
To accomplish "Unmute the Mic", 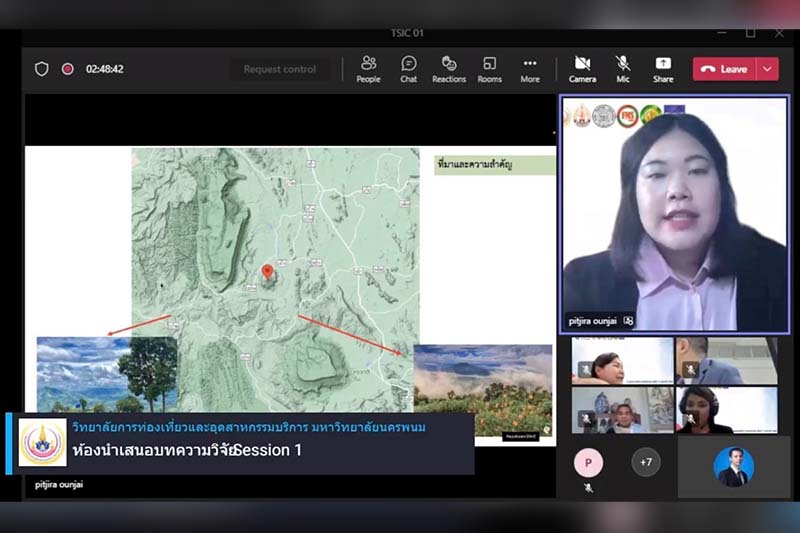I will coord(623,68).
